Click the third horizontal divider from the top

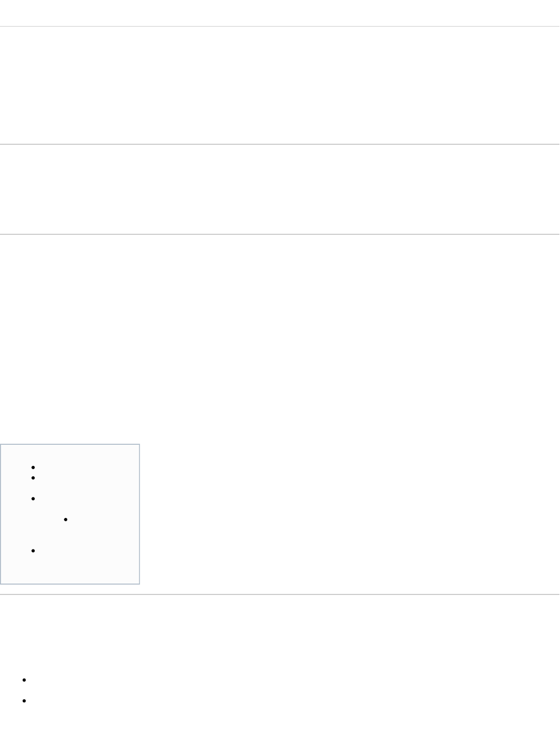280,234
